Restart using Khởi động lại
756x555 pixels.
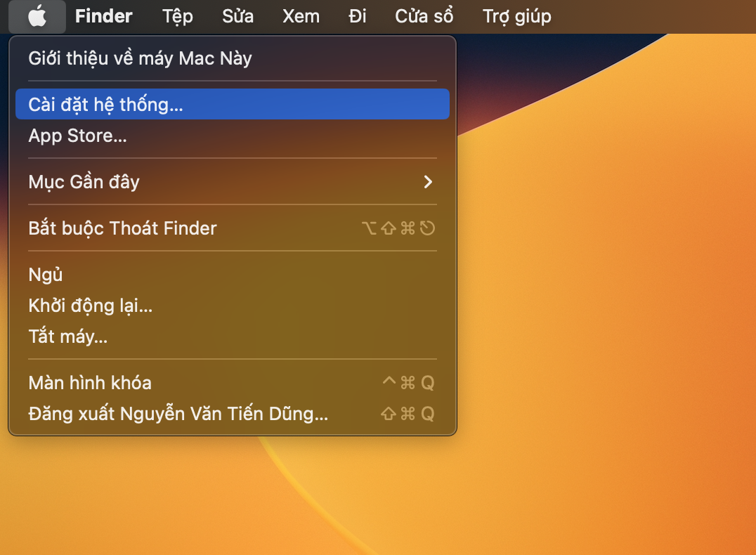90,306
